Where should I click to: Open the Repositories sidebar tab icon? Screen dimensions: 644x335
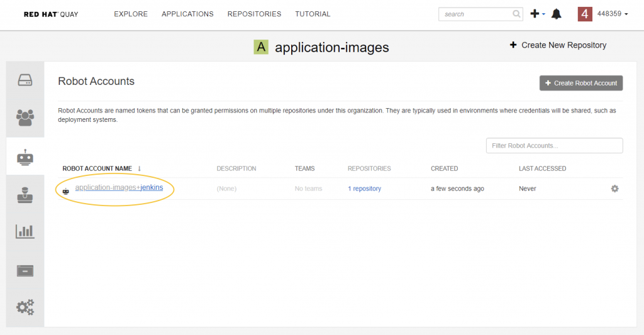[x=25, y=80]
